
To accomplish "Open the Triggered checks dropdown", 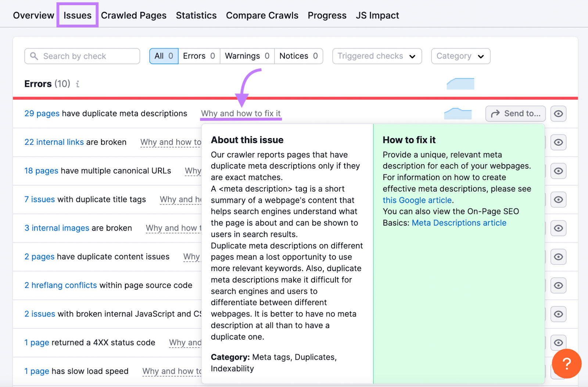I will [376, 56].
